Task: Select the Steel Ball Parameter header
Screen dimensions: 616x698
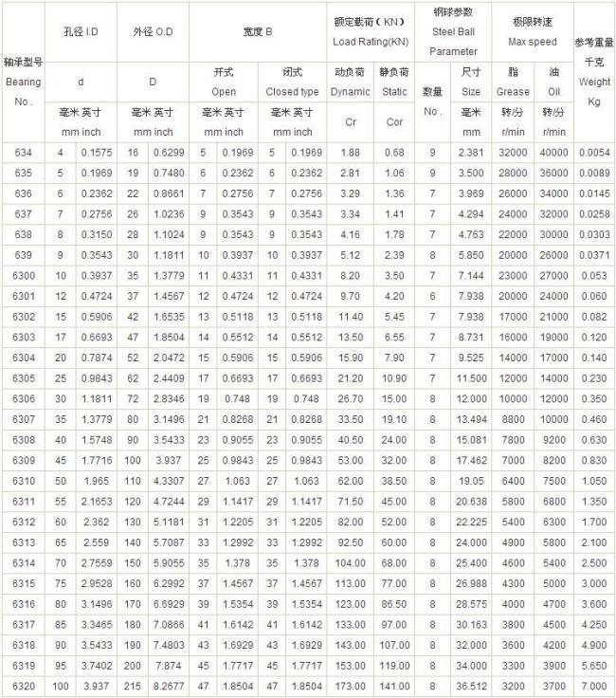Action: (x=453, y=32)
